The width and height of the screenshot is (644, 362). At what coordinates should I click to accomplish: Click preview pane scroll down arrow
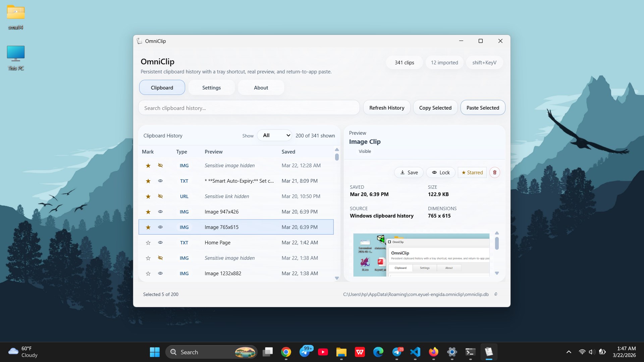(497, 273)
